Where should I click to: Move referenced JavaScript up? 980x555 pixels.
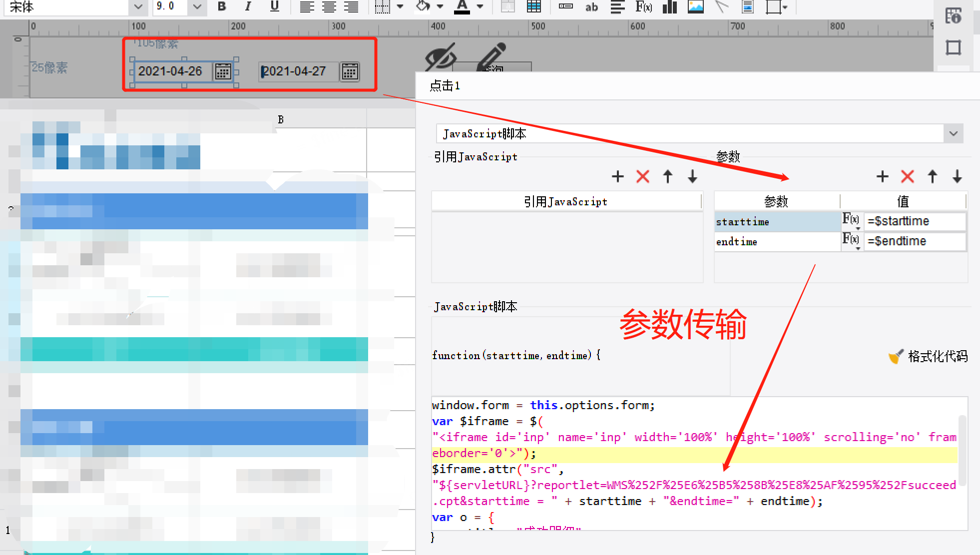(668, 176)
